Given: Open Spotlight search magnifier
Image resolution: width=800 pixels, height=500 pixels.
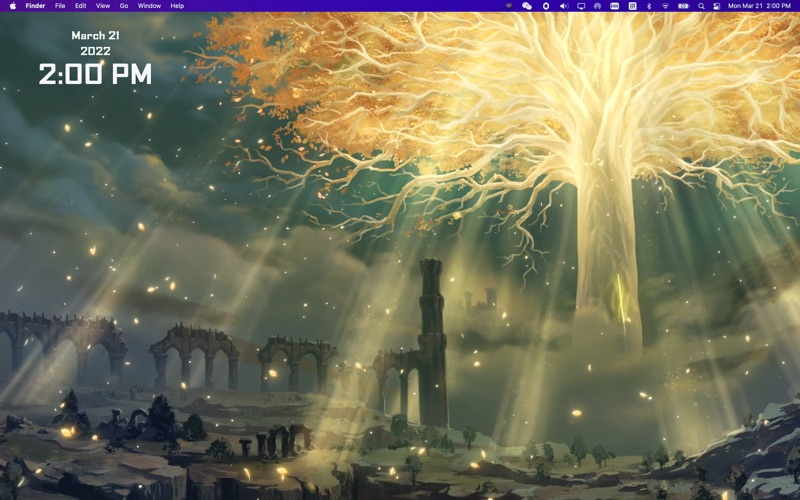Looking at the screenshot, I should click(701, 6).
